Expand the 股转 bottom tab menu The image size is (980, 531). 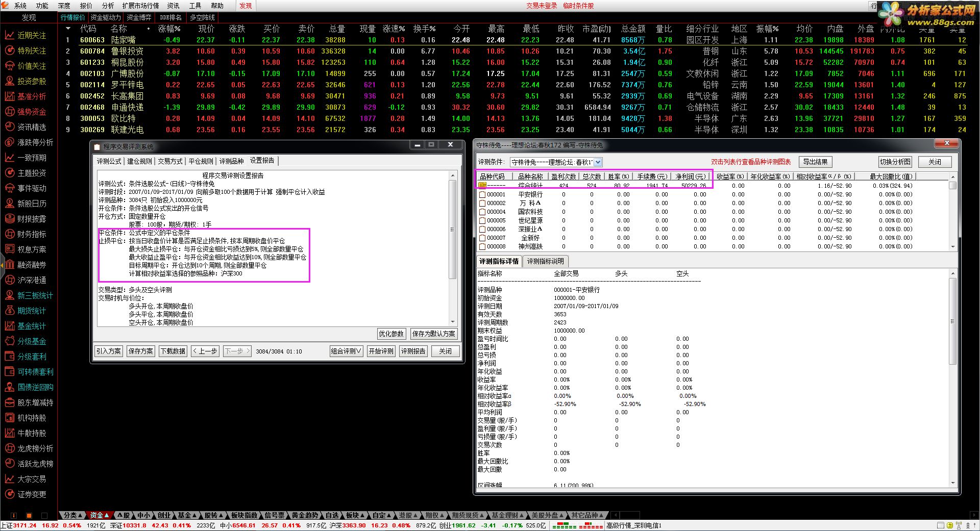pos(215,515)
